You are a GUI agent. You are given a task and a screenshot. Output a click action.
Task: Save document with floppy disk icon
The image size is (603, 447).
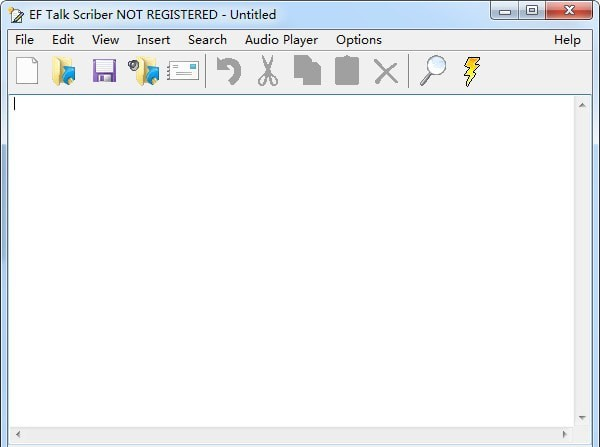click(x=104, y=71)
